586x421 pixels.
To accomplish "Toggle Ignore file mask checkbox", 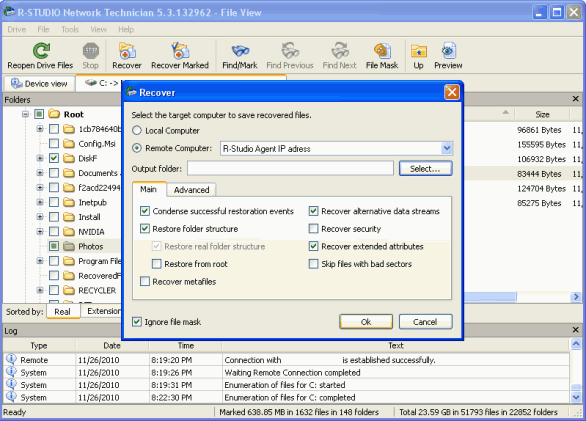I will [137, 322].
